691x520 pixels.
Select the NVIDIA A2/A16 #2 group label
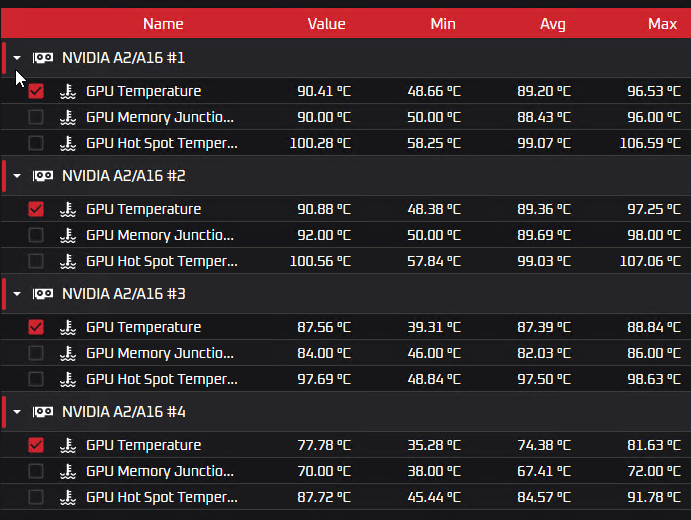pos(123,176)
